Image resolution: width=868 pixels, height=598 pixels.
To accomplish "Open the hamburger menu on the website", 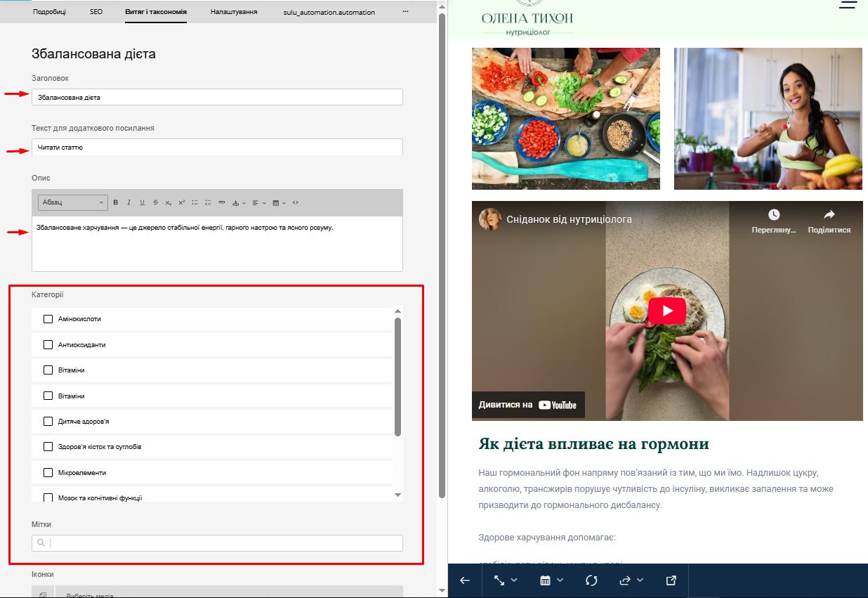I will pos(848,4).
